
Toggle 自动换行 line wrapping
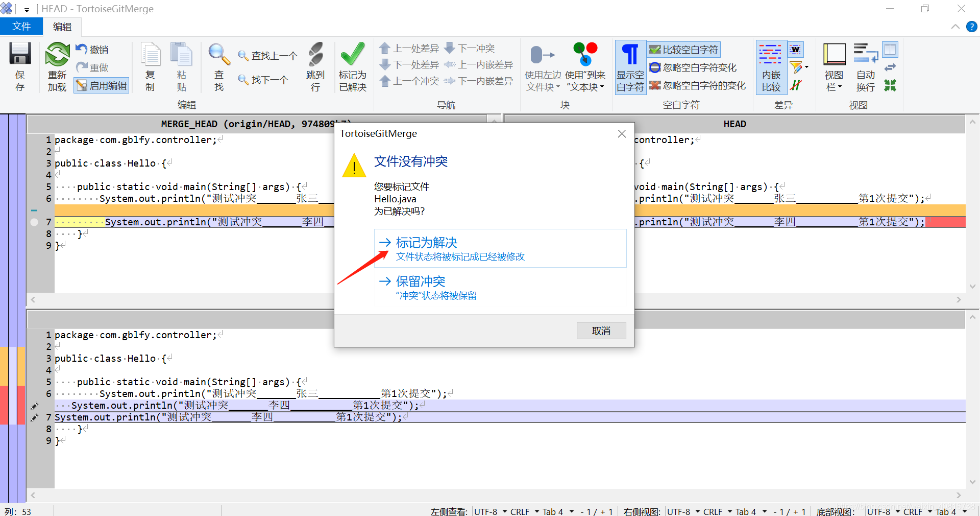click(x=866, y=67)
